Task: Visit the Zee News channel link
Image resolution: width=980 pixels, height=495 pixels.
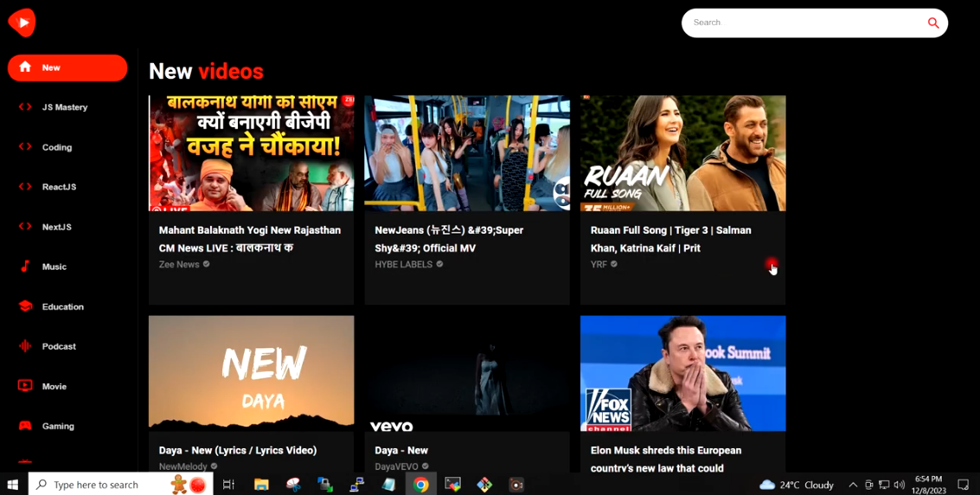Action: (x=179, y=265)
